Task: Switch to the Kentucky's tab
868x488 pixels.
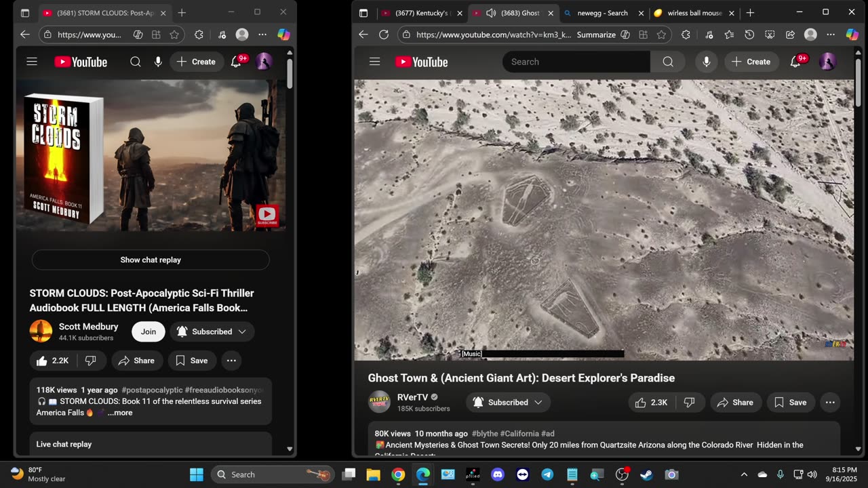Action: [x=421, y=13]
